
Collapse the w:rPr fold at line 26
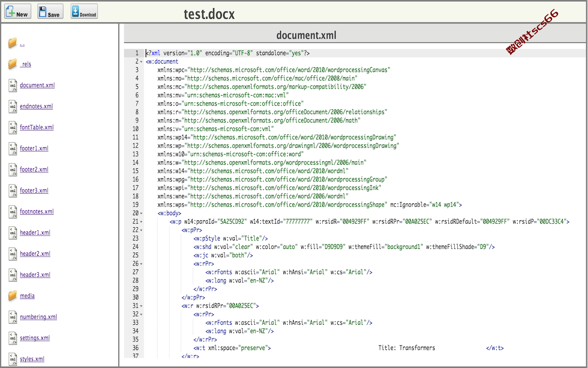tap(141, 264)
